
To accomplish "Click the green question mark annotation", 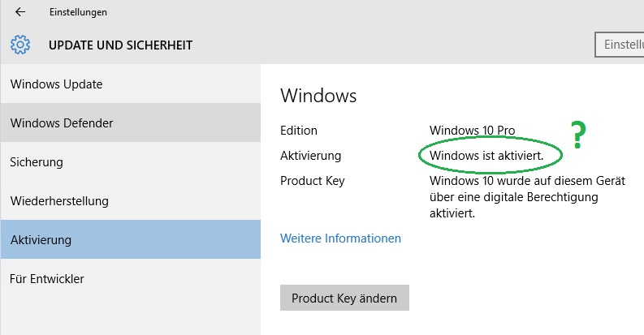I will 578,135.
